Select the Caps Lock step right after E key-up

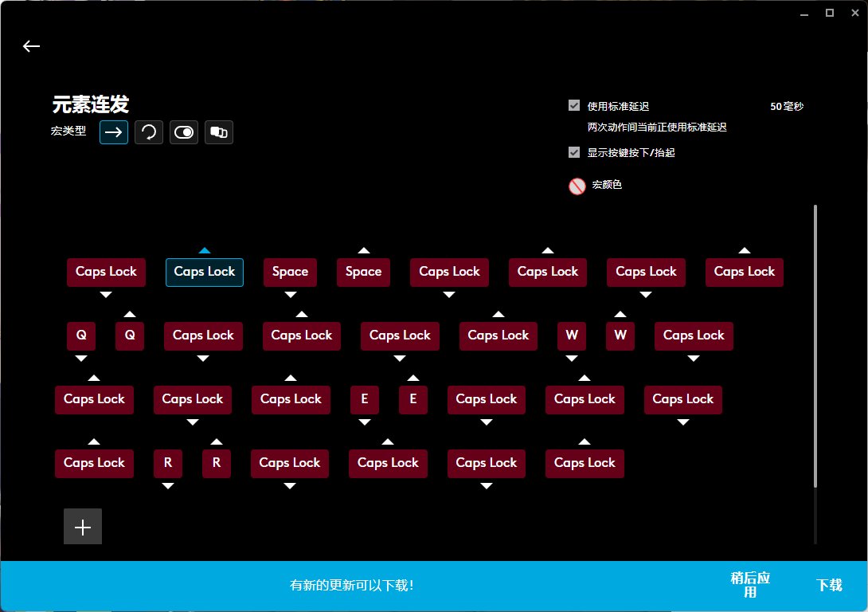click(486, 399)
